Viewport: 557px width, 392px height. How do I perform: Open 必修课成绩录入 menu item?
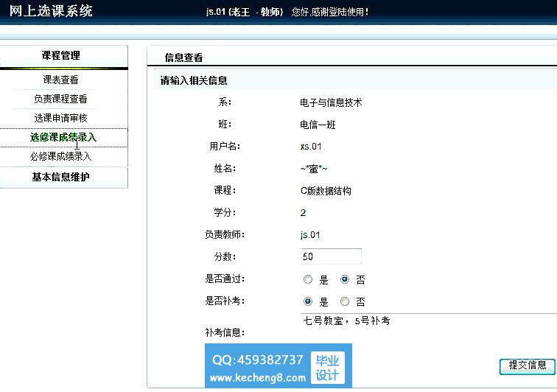(x=60, y=156)
